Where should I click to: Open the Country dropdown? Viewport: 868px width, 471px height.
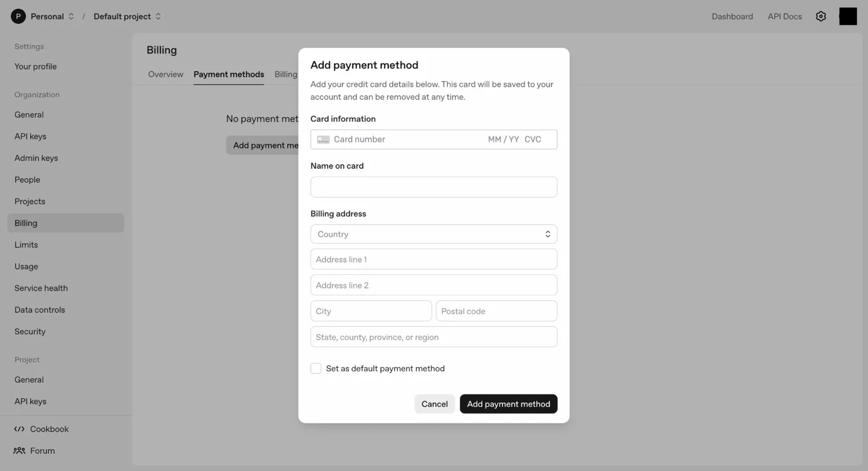433,234
